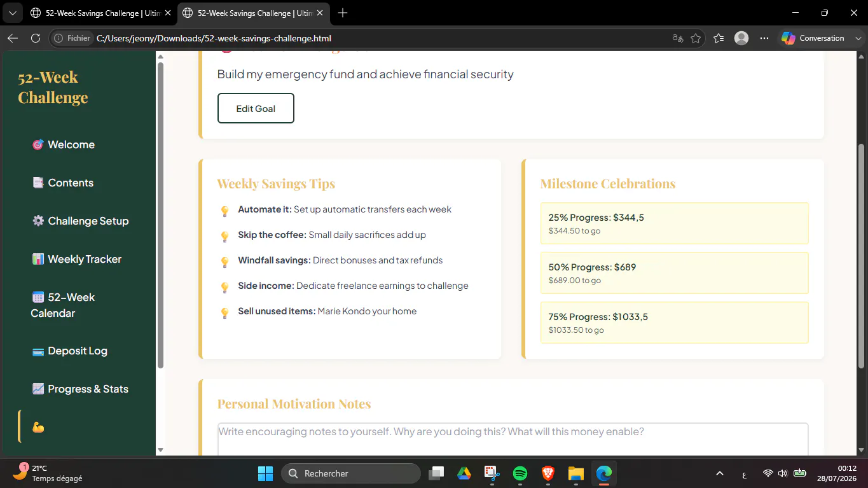Click the 25% Progress milestone card

[674, 223]
